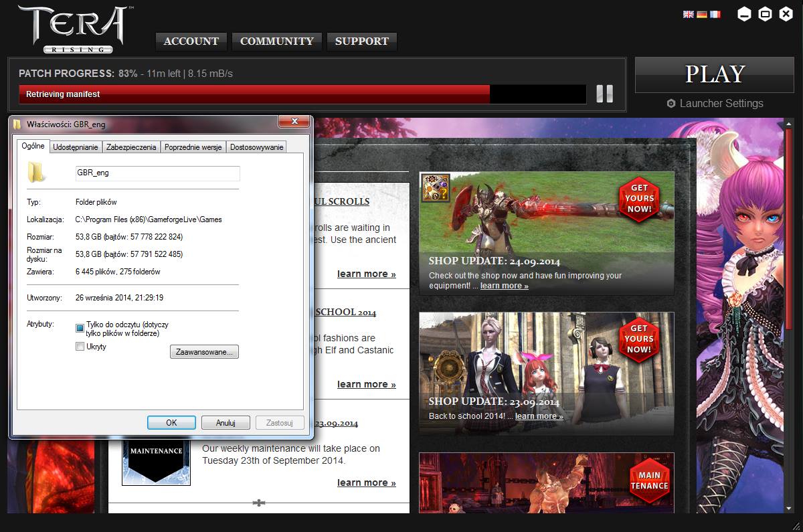Open the Dostosowywanie tab
803x532 pixels.
pos(257,147)
